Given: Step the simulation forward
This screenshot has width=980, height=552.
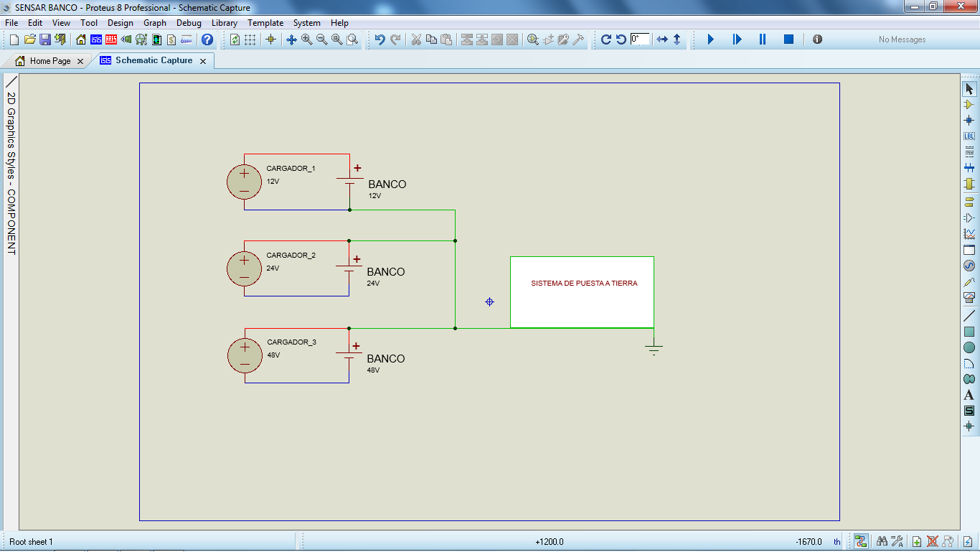Looking at the screenshot, I should [x=737, y=39].
